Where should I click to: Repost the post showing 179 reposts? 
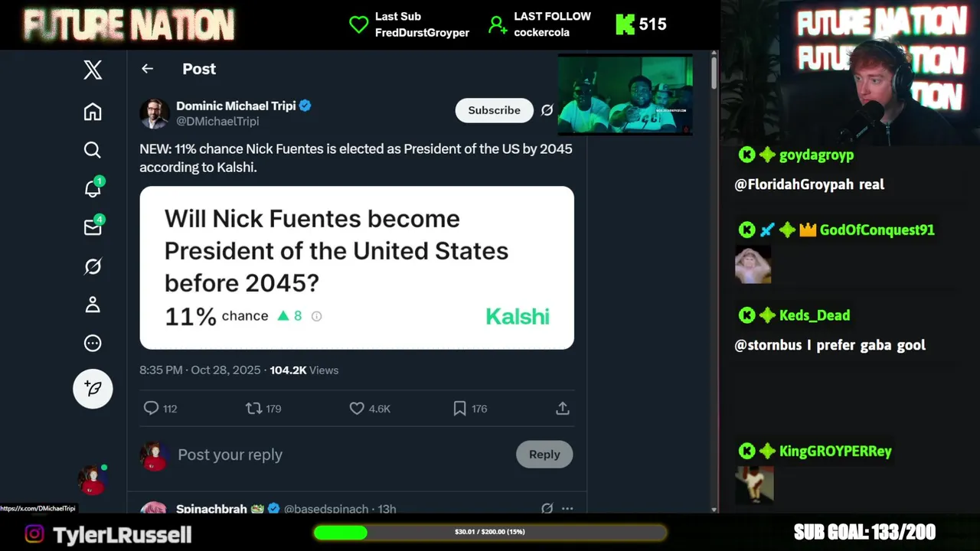point(253,409)
